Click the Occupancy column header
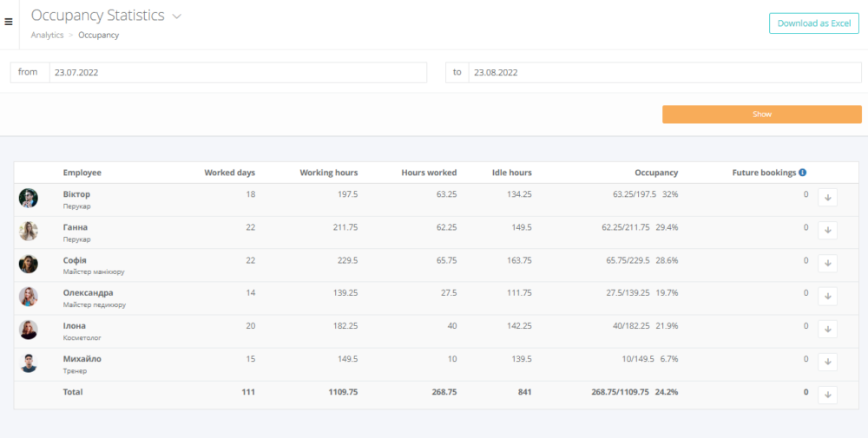The height and width of the screenshot is (438, 868). point(655,173)
